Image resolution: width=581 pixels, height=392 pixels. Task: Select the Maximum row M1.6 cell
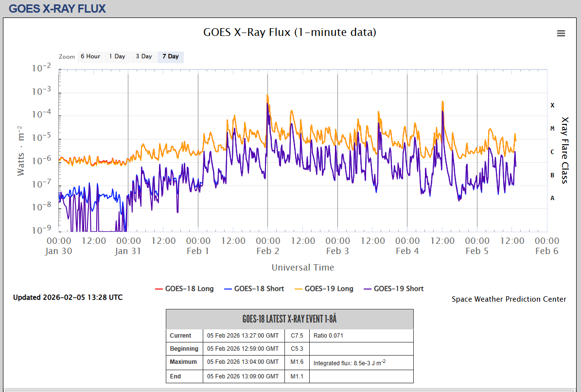[297, 362]
